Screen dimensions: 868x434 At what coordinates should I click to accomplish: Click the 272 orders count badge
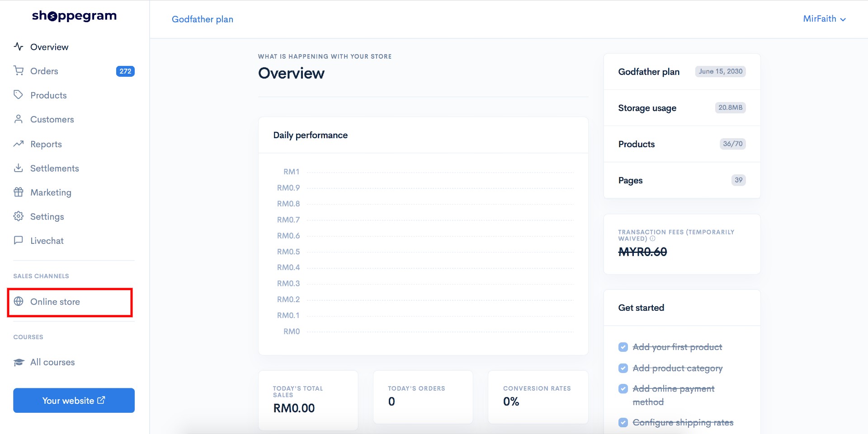[125, 71]
